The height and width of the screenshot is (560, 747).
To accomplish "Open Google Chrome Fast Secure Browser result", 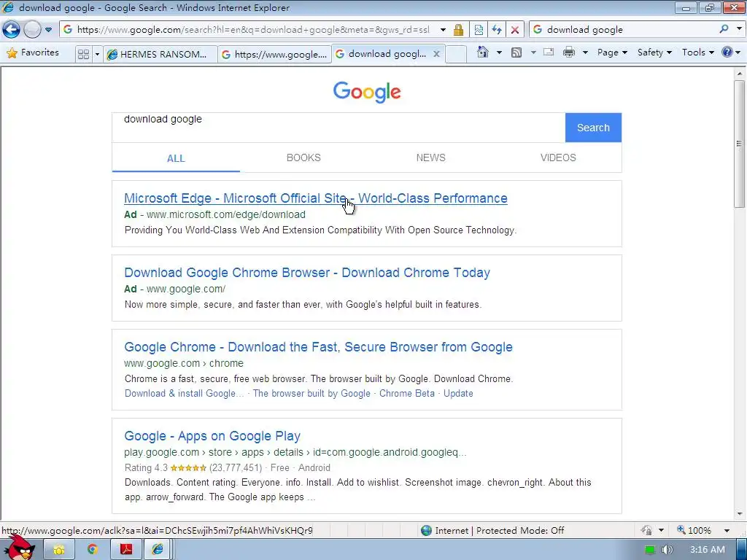I will pyautogui.click(x=318, y=346).
